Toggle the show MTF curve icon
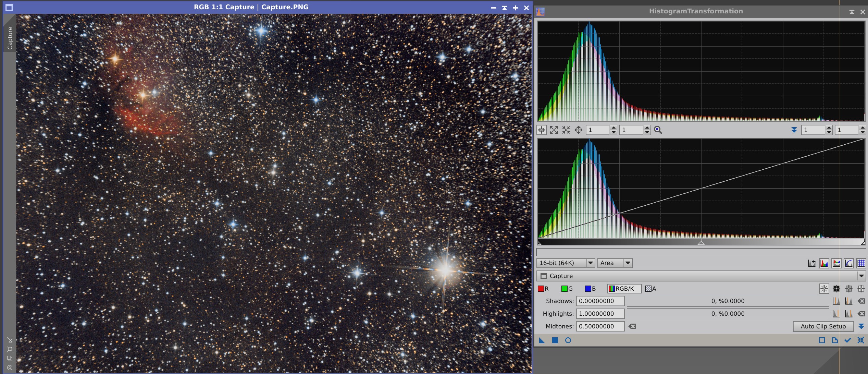This screenshot has width=868, height=374. (848, 263)
